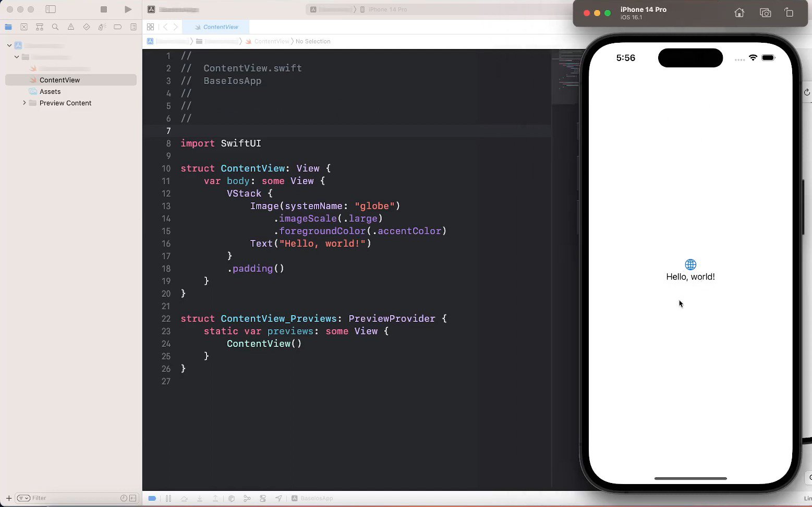The width and height of the screenshot is (812, 507).
Task: Tap the simulator home indicator bar
Action: coord(690,478)
